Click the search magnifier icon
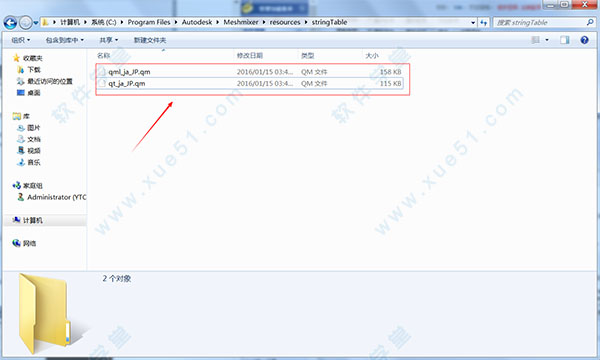 pyautogui.click(x=590, y=23)
